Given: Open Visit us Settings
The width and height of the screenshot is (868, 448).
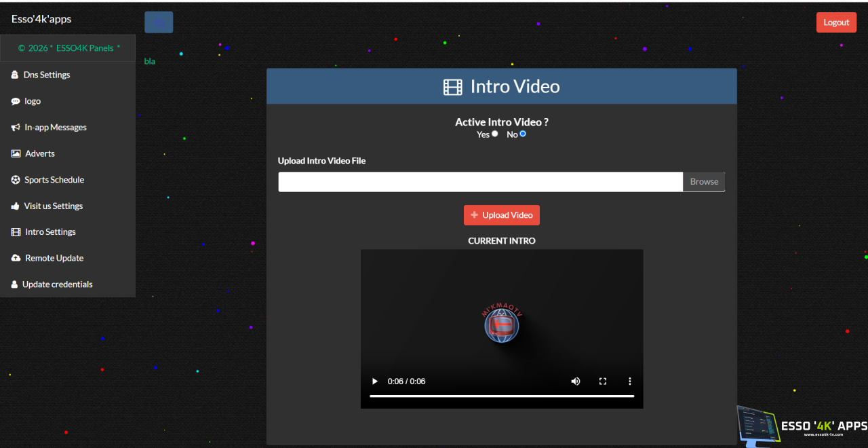Looking at the screenshot, I should 68,206.
